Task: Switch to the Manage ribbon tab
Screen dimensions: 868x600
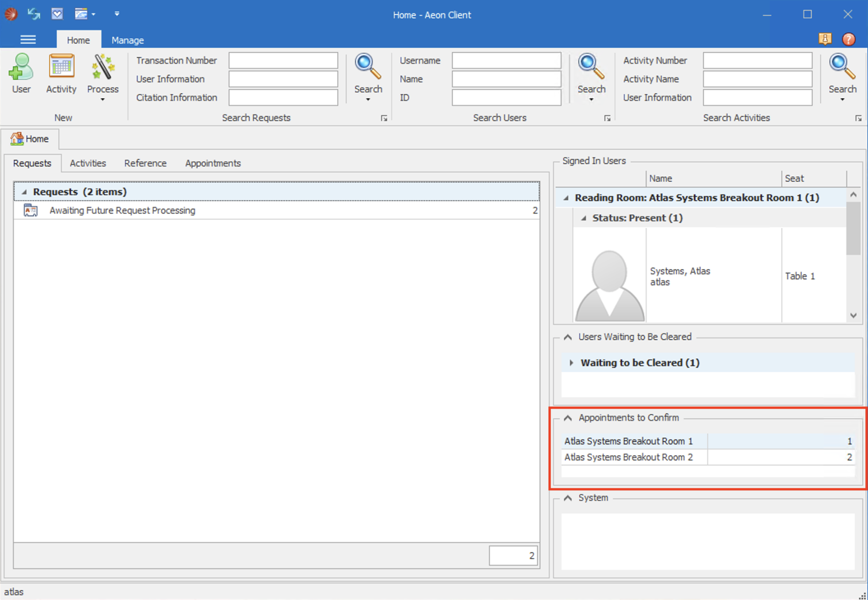Action: coord(127,40)
